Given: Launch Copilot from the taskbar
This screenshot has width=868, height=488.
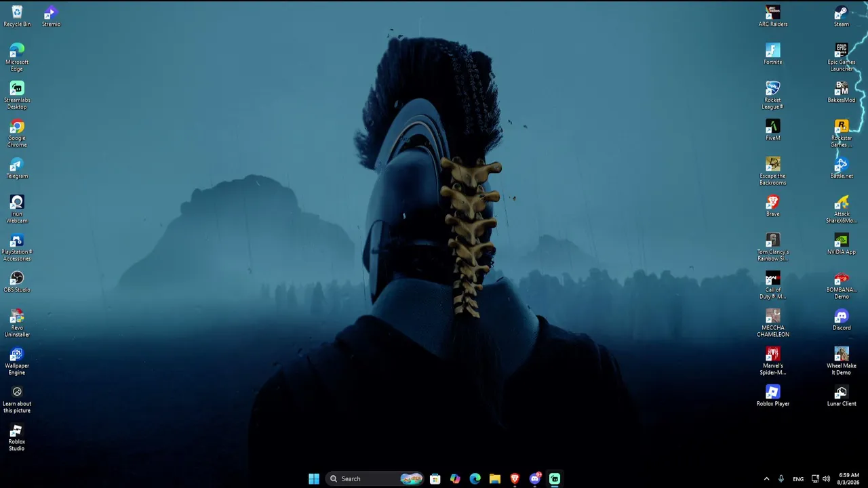Looking at the screenshot, I should coord(455,479).
